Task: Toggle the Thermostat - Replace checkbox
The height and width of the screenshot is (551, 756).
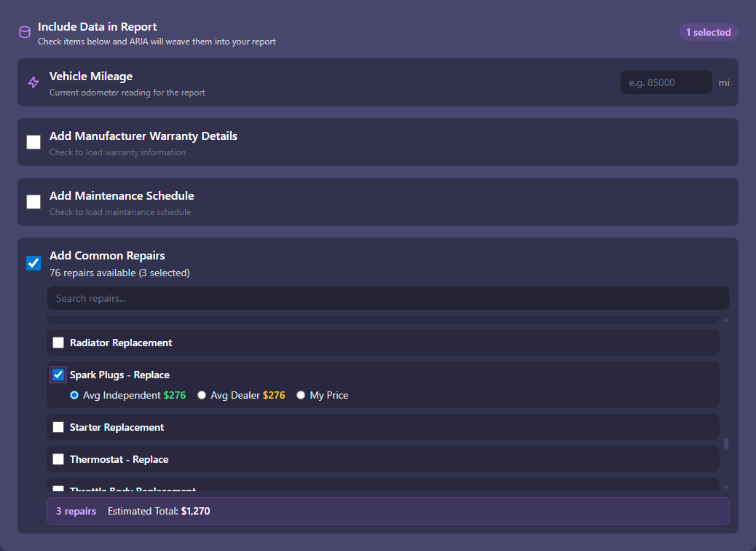Action: 58,459
